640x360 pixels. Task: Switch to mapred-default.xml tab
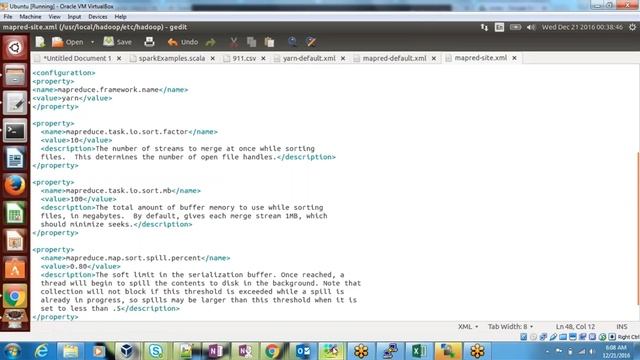point(394,58)
